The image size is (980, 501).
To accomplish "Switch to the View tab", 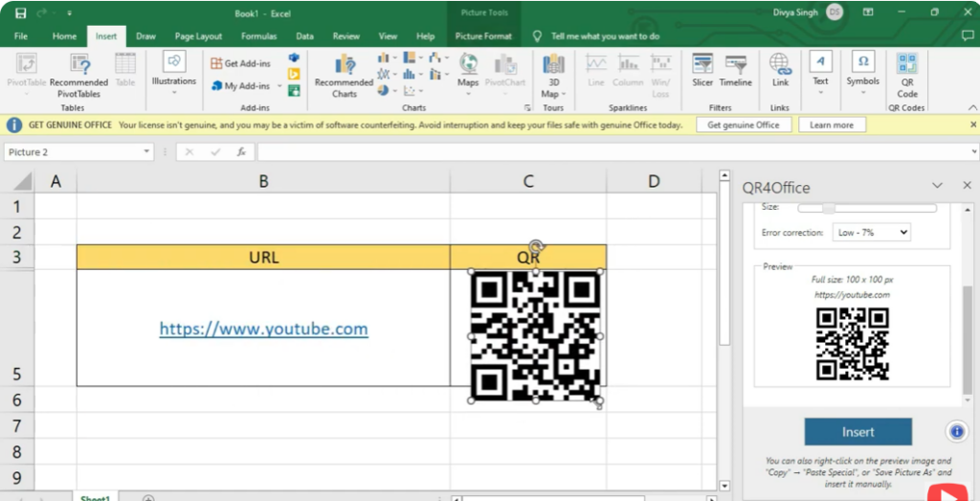I will click(389, 36).
